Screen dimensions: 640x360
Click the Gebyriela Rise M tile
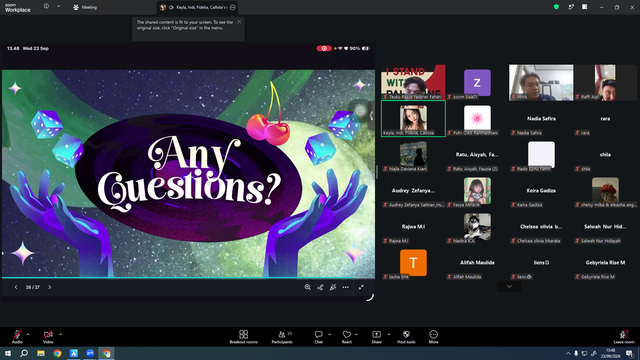(x=605, y=262)
